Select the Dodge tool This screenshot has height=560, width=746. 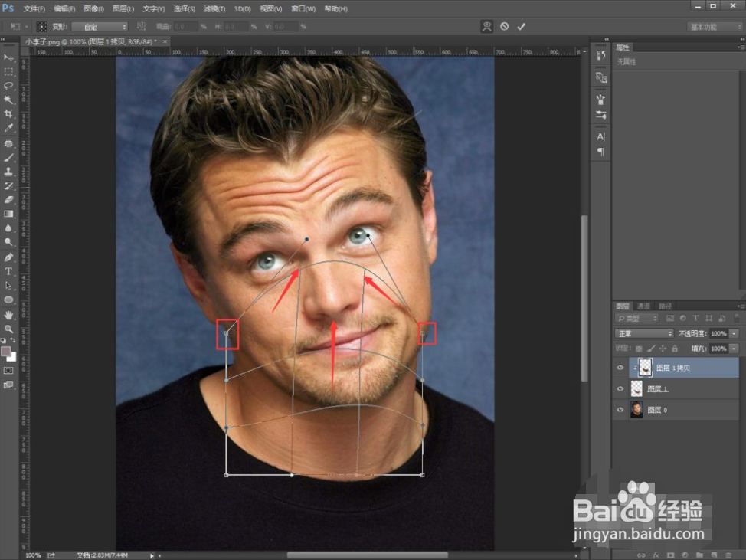8,242
